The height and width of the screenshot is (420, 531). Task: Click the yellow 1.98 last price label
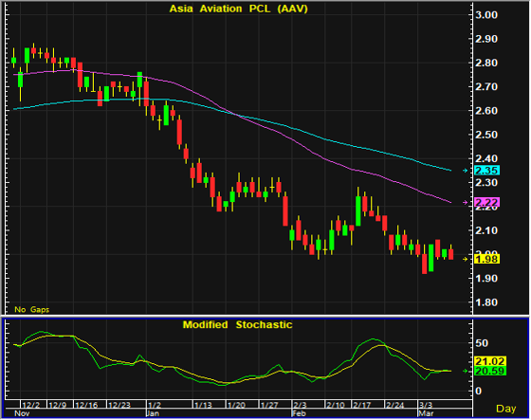click(487, 259)
